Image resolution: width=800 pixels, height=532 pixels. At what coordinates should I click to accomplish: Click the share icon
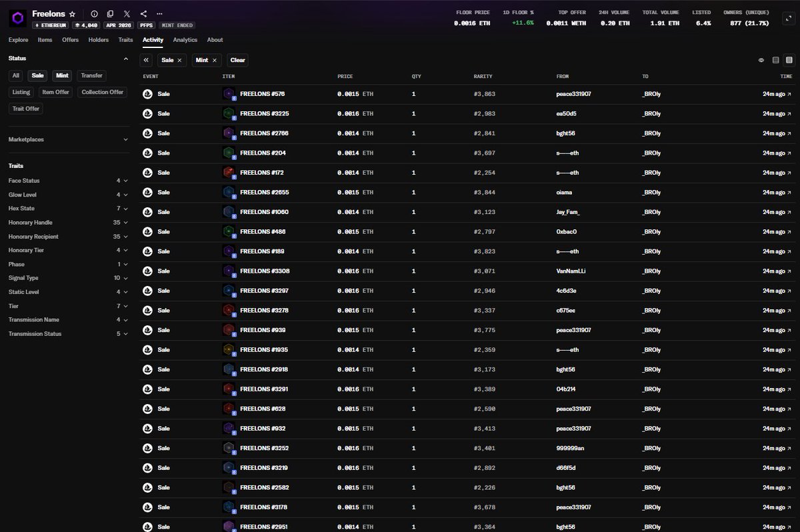coord(144,13)
